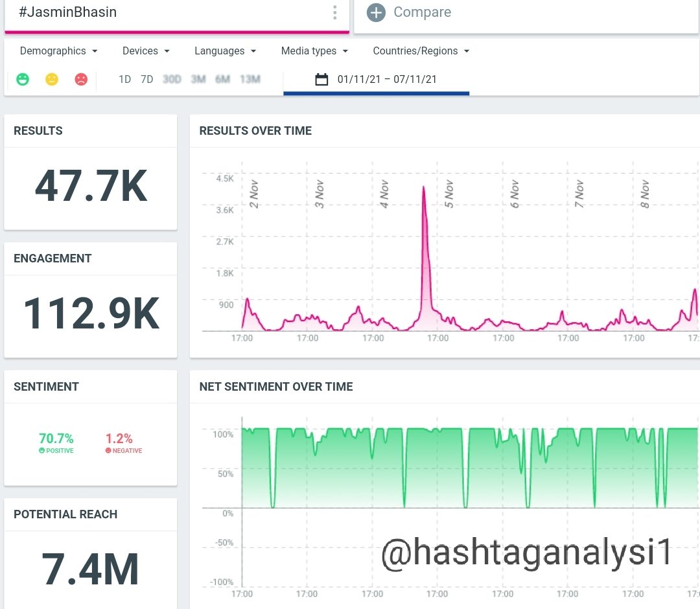Click the 1.2% negative sentiment figure
This screenshot has height=609, width=700.
pos(119,438)
